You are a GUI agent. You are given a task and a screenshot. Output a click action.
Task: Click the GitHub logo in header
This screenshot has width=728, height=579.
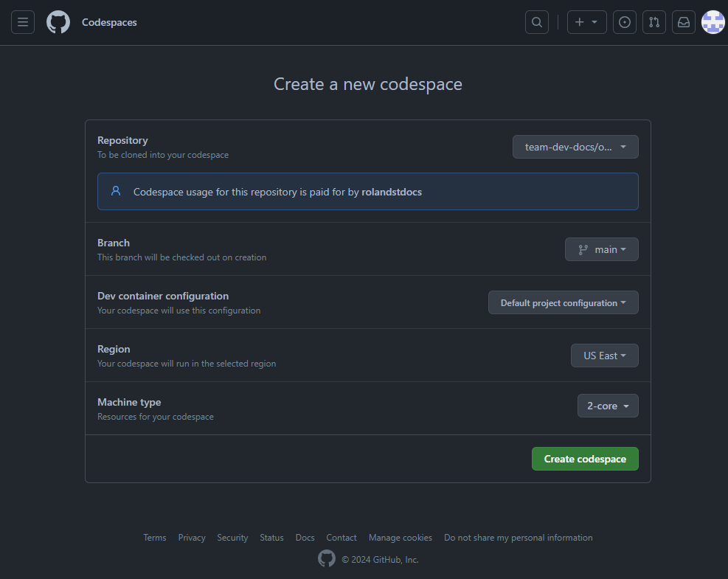click(x=58, y=22)
